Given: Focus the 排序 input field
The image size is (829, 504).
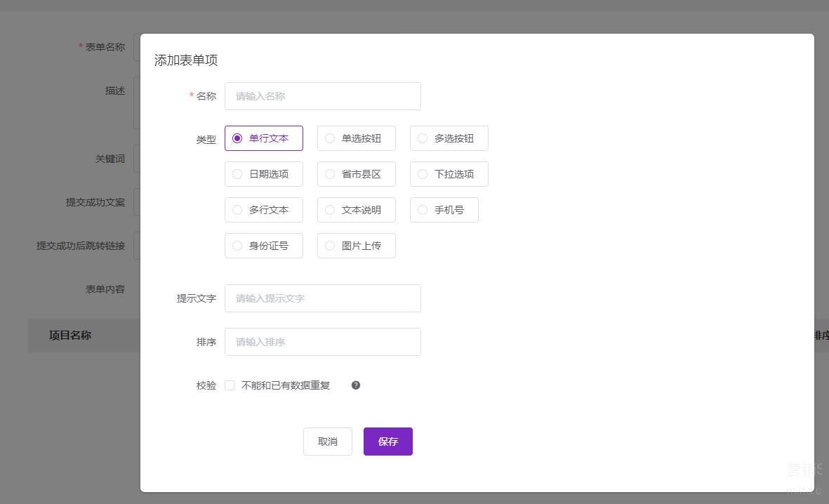Looking at the screenshot, I should [x=322, y=342].
